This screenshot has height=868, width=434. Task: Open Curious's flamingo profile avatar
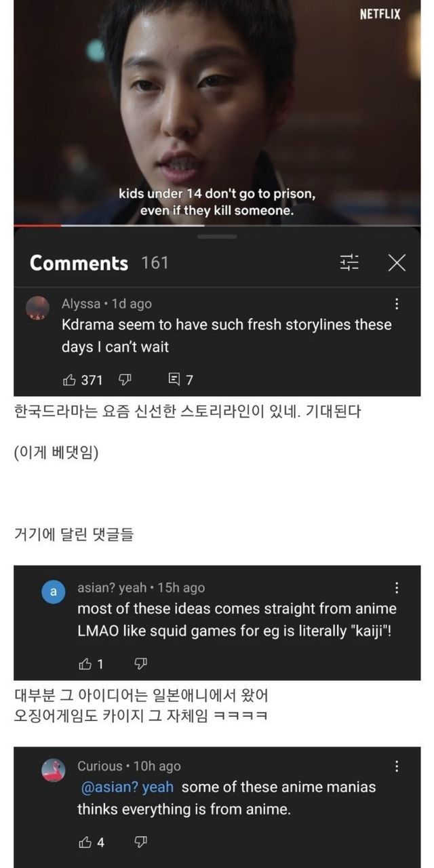coord(53,770)
